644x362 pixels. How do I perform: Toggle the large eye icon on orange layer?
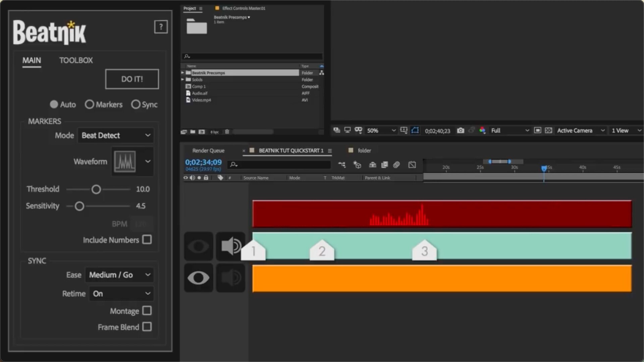point(198,278)
